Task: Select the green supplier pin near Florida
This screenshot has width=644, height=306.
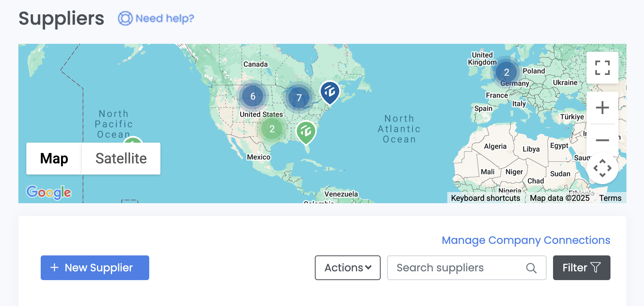Action: tap(306, 131)
